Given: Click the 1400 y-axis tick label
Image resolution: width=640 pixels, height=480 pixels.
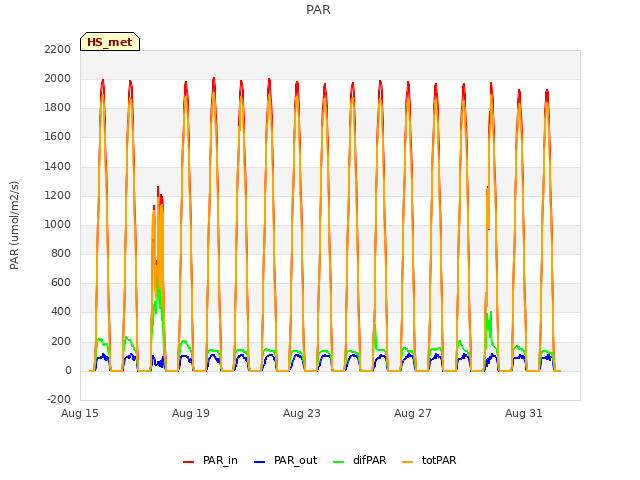Looking at the screenshot, I should (x=58, y=167).
